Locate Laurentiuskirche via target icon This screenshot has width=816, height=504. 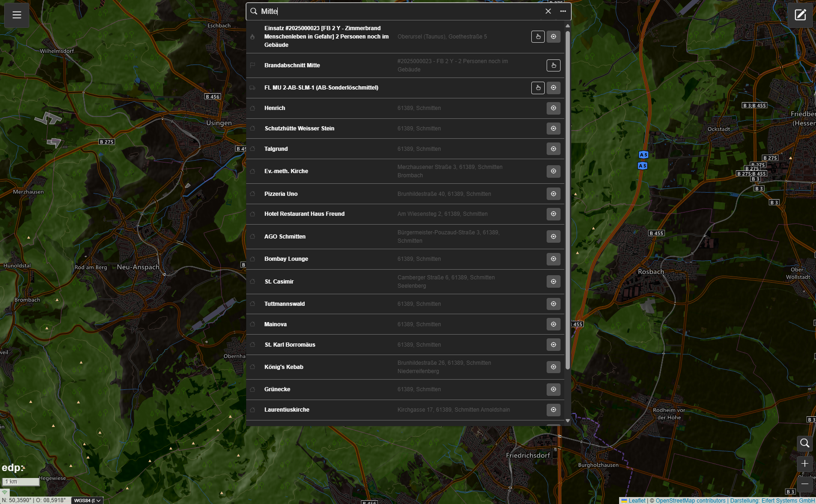tap(553, 410)
